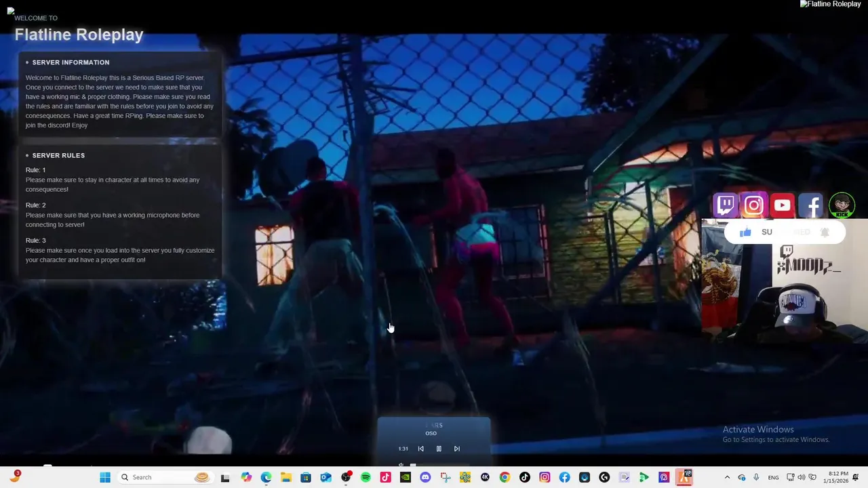
Task: Click the 'Rule: 1' label
Action: tap(36, 170)
